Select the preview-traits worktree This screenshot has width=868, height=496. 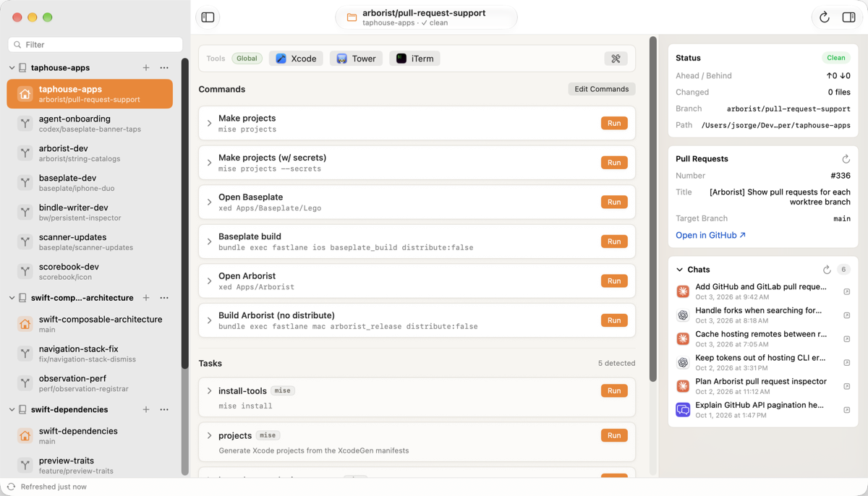coord(90,465)
